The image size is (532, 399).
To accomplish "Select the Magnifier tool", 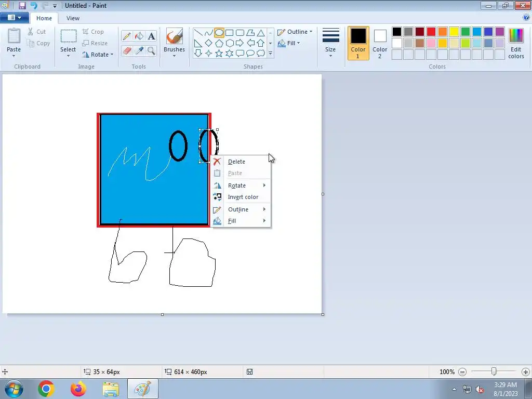I will 151,50.
